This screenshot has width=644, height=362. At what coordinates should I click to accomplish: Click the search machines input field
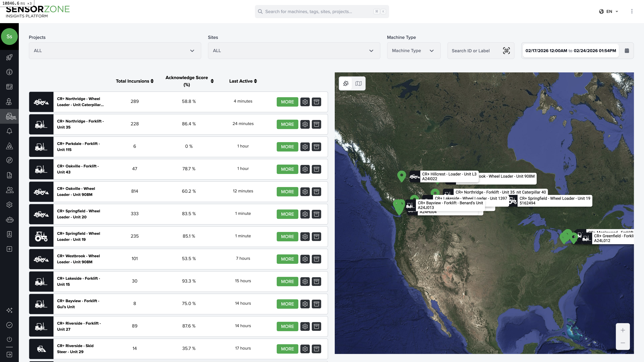click(x=321, y=11)
